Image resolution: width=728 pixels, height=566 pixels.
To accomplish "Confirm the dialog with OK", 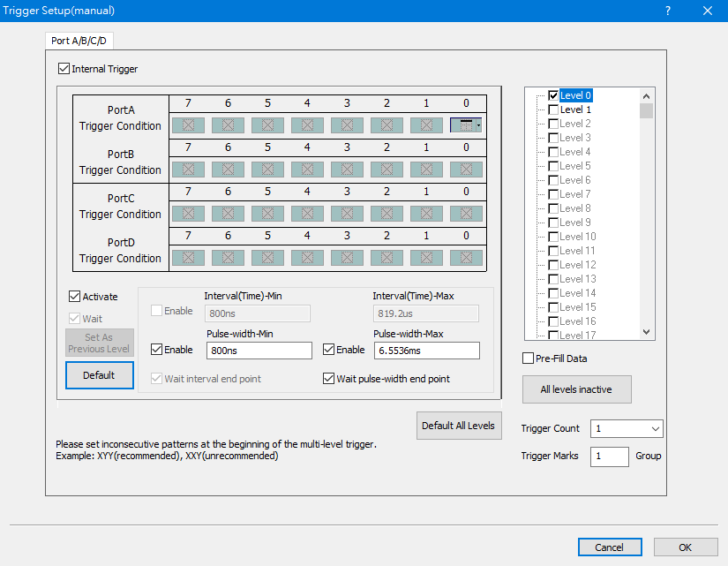I will coord(686,547).
